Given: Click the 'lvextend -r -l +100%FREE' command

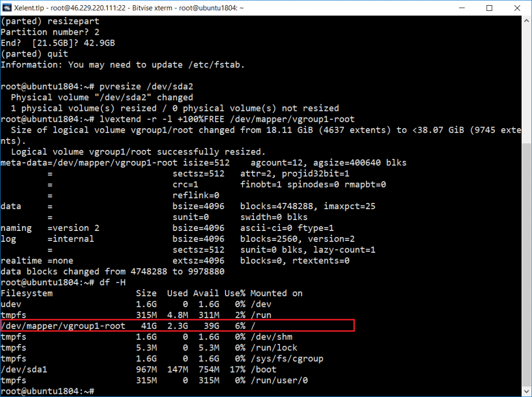Looking at the screenshot, I should (x=162, y=119).
